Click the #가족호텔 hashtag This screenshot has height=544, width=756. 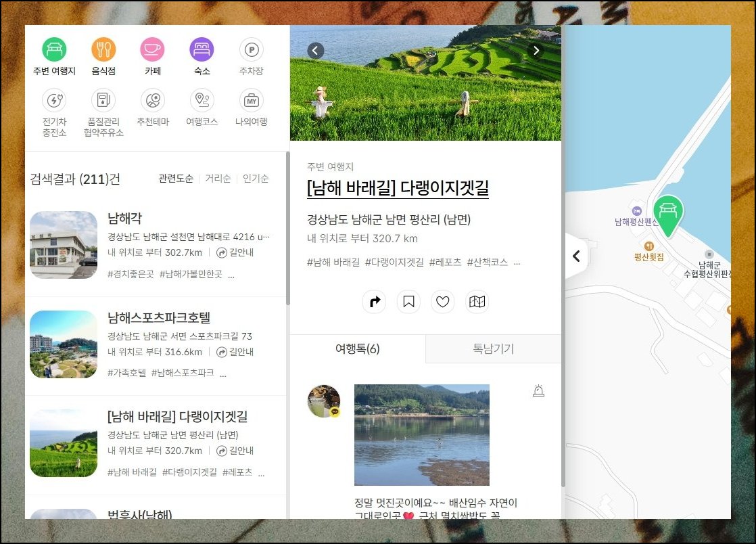click(126, 373)
